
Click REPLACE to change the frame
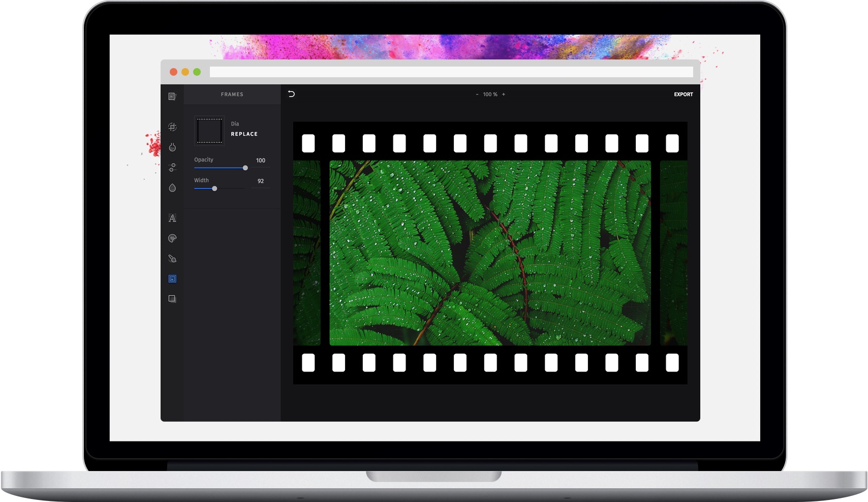pos(244,134)
